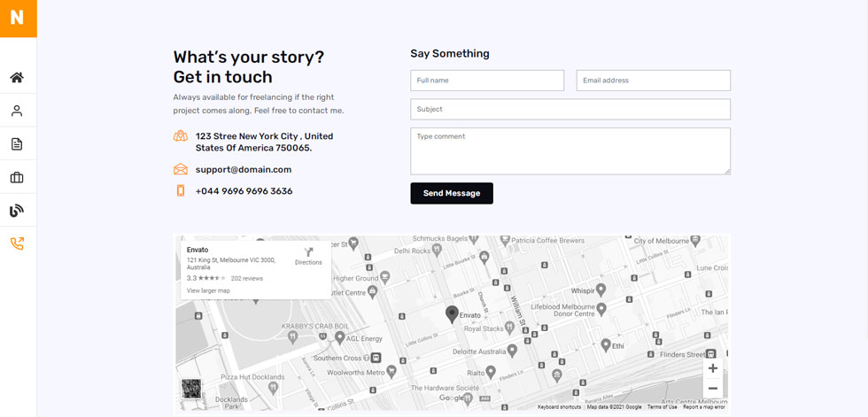The height and width of the screenshot is (417, 868).
Task: Open the Resume document icon in sidebar
Action: tap(17, 144)
